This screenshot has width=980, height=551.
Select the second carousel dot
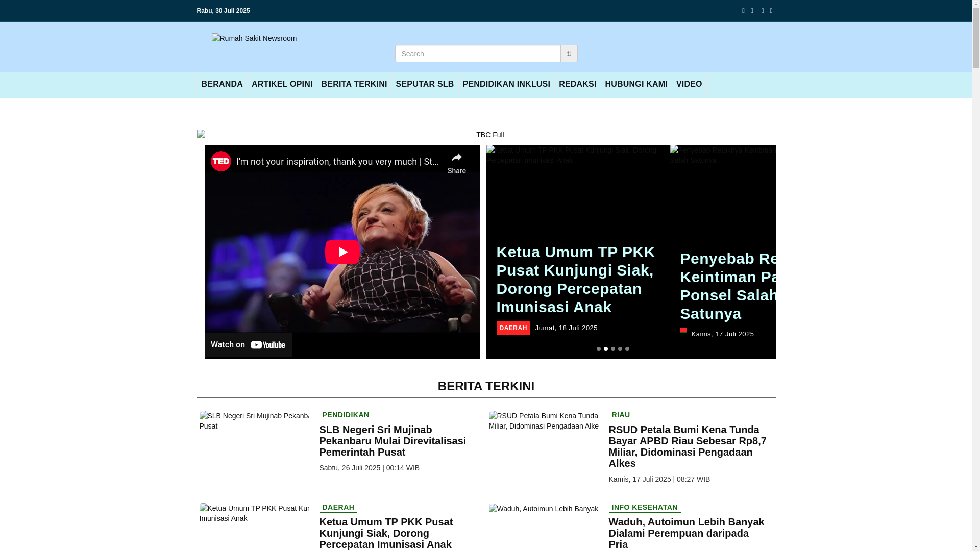pyautogui.click(x=606, y=349)
